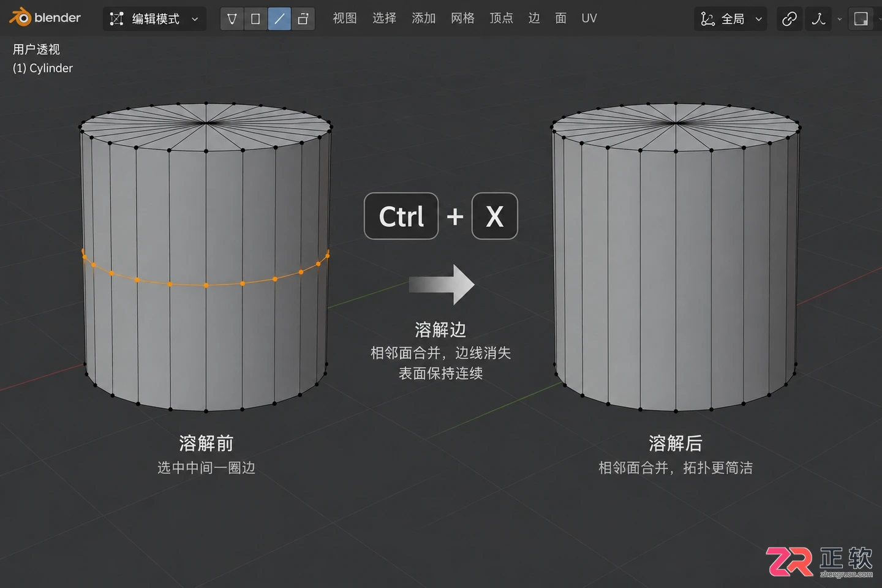Viewport: 882px width, 588px height.
Task: Open the UV menu
Action: pos(589,18)
